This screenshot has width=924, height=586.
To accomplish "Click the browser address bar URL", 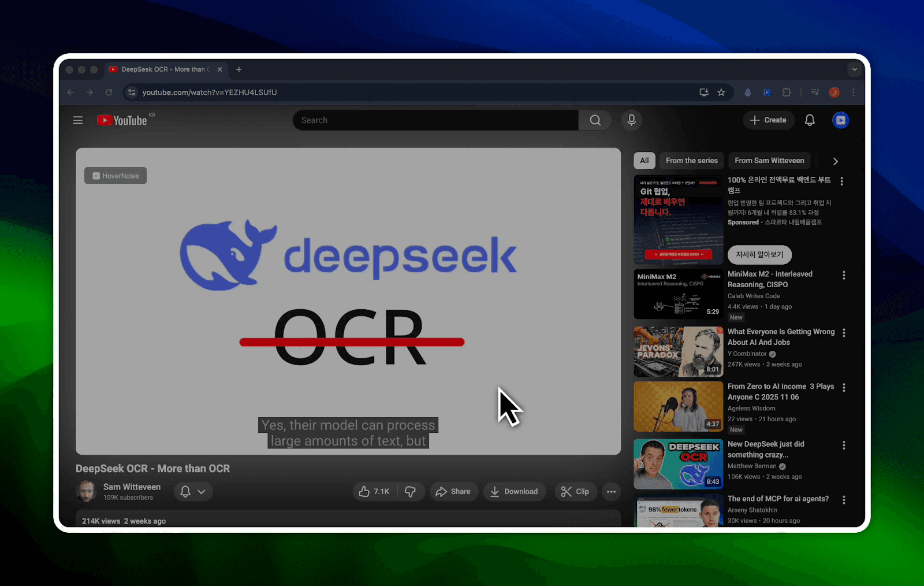I will click(x=210, y=92).
